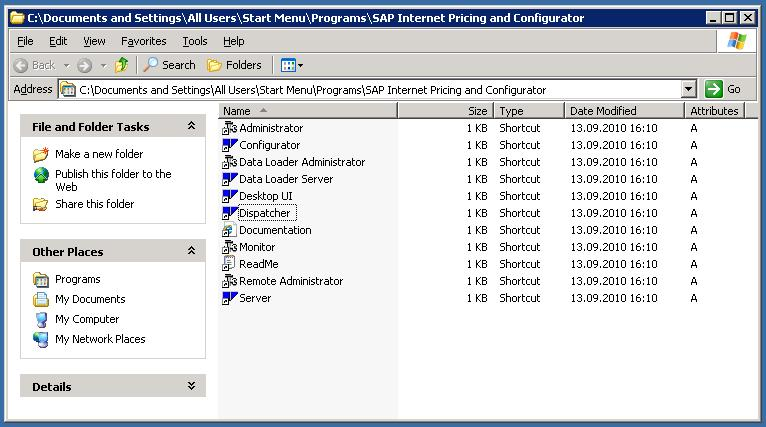
Task: Sort by the Attributes column header
Action: tap(714, 111)
